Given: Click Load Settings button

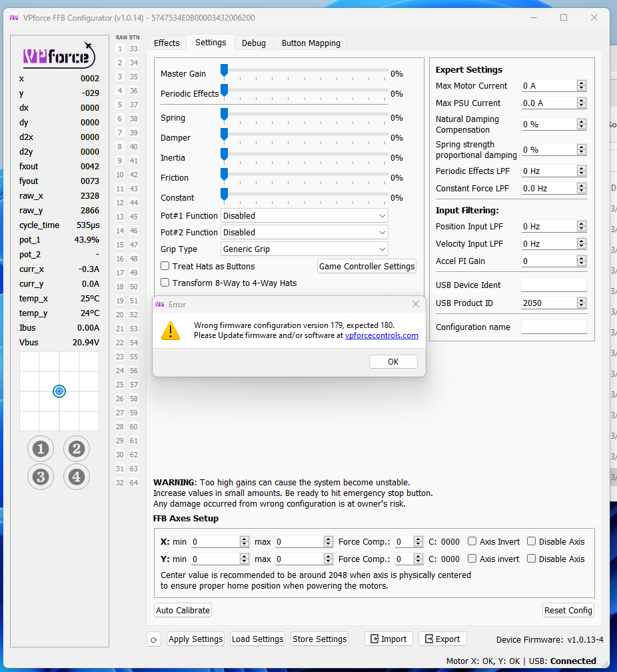Looking at the screenshot, I should point(257,639).
